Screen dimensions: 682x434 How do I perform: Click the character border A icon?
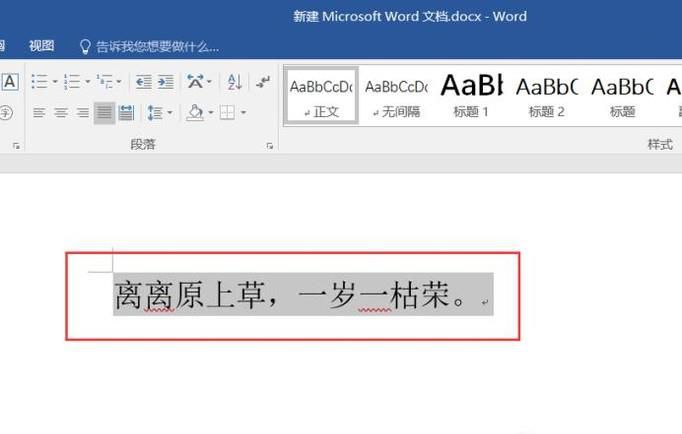10,81
